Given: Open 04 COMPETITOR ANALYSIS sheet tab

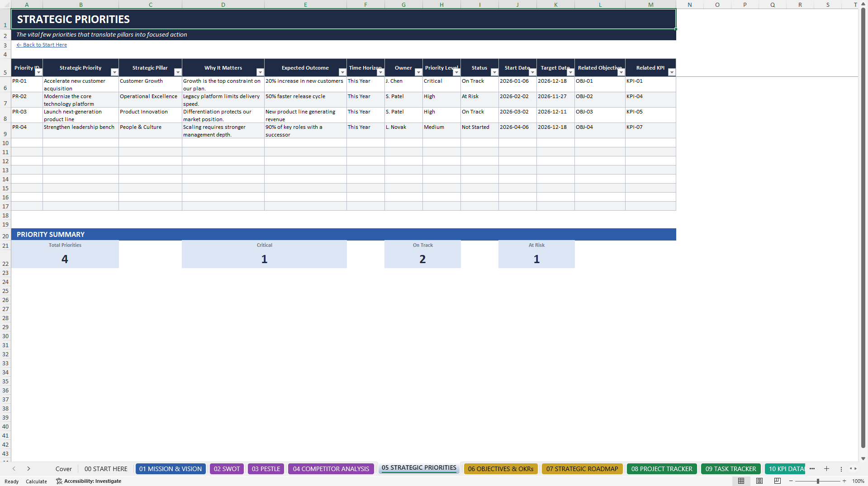Looking at the screenshot, I should pyautogui.click(x=331, y=469).
